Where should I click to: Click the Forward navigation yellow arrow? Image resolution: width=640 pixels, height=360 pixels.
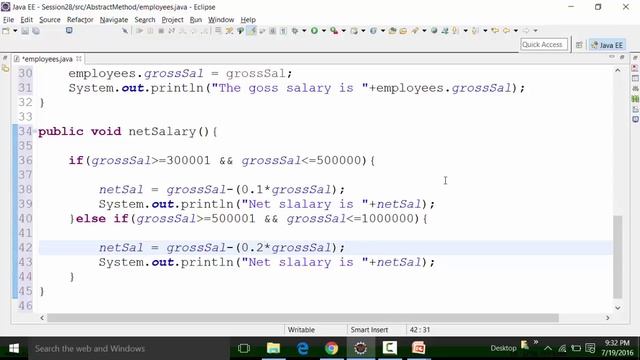[526, 31]
